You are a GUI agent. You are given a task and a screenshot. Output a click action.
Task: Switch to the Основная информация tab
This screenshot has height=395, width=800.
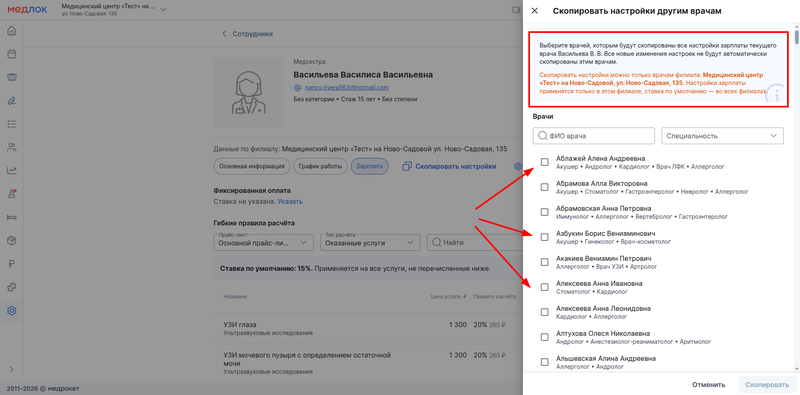pos(252,166)
